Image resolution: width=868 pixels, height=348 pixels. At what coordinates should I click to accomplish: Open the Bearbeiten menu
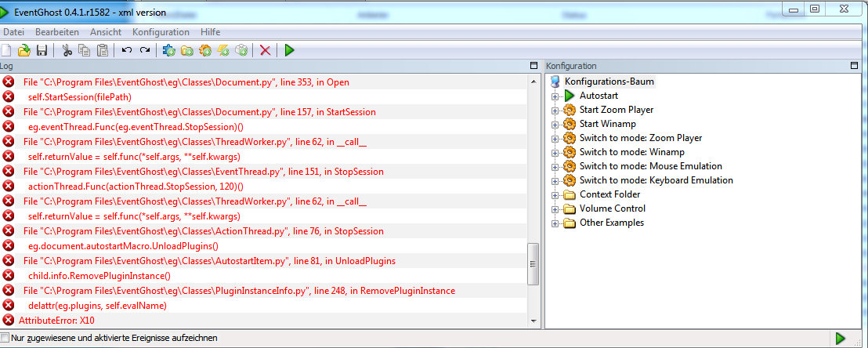coord(57,32)
